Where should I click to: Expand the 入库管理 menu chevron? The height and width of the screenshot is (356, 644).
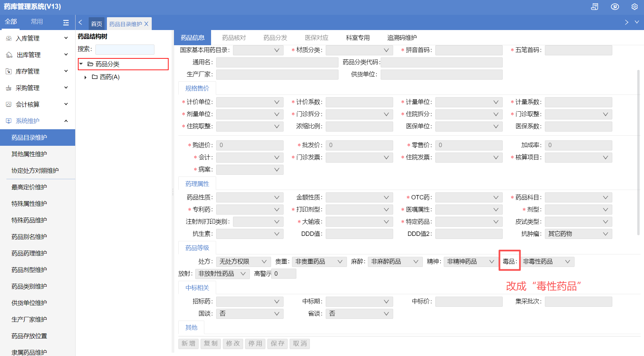click(x=66, y=38)
